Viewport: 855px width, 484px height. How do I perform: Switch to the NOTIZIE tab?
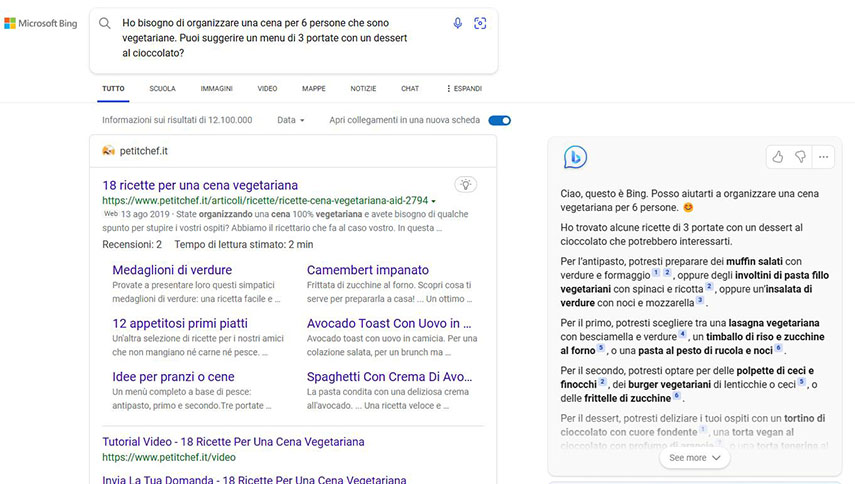coord(363,88)
